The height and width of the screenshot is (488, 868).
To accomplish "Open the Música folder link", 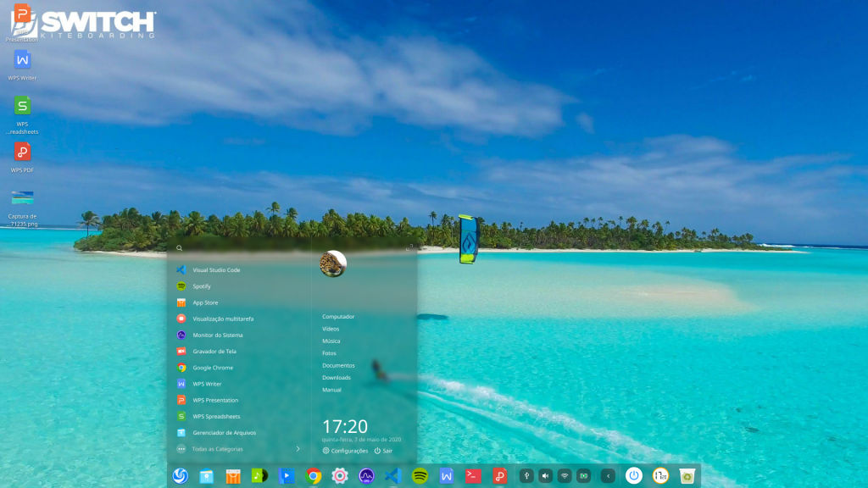I will 331,341.
